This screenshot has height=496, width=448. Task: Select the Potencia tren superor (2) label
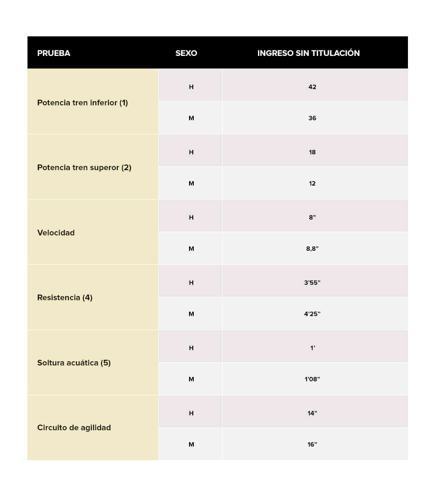tap(84, 167)
